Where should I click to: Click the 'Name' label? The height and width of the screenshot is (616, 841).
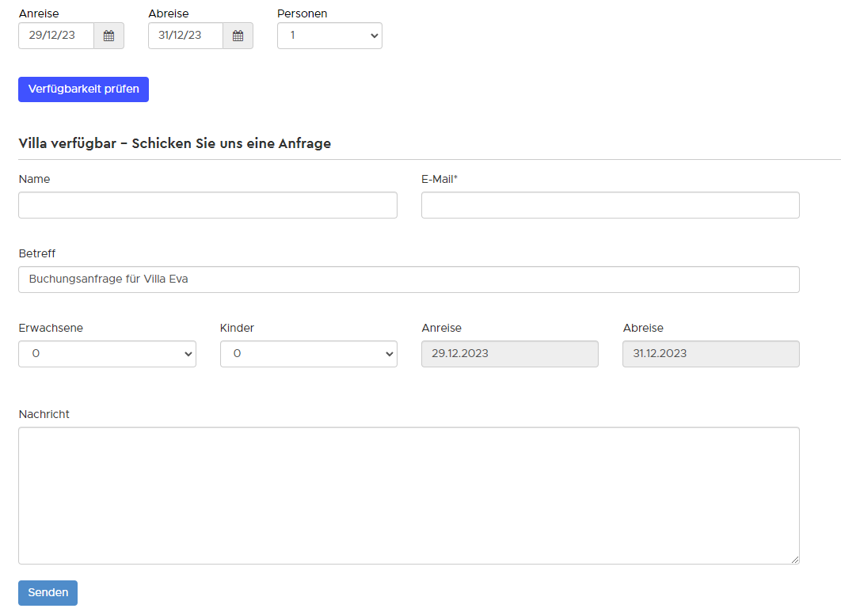tap(34, 179)
